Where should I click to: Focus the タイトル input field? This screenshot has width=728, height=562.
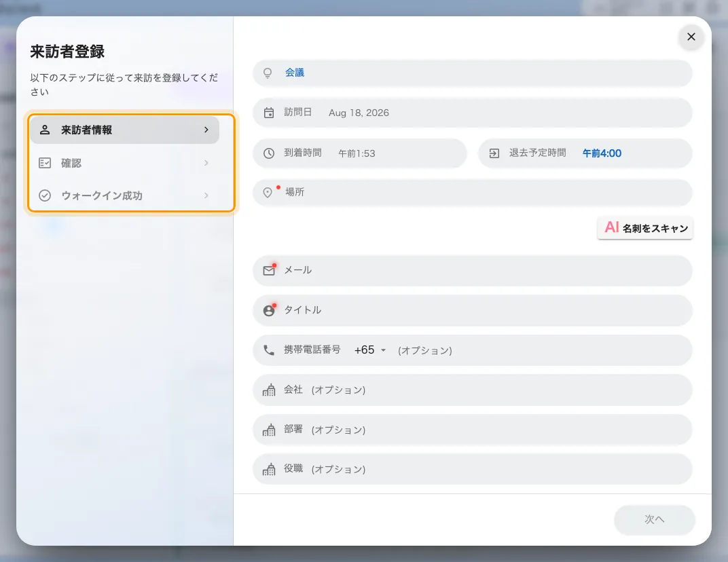pyautogui.click(x=473, y=310)
